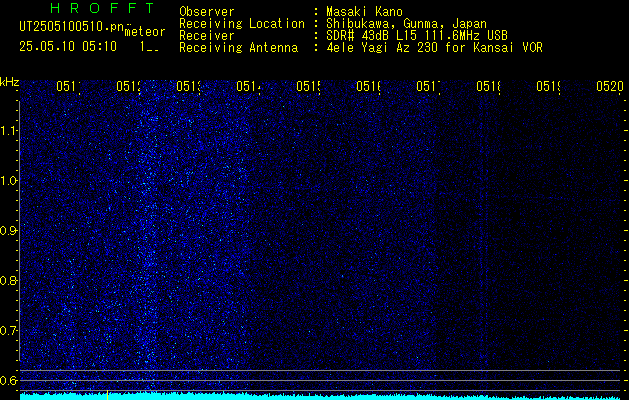This screenshot has width=629, height=400.
Task: Click the yellow marker in the cyan level strip
Action: tap(108, 395)
